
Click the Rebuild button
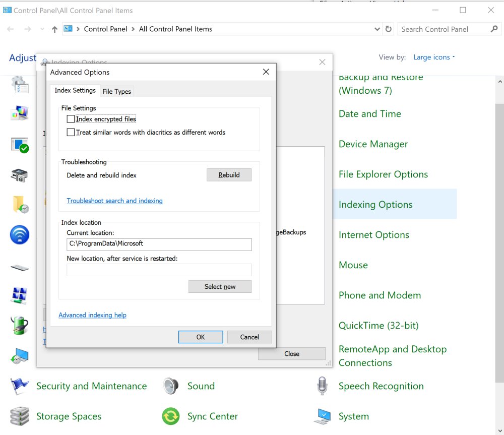click(229, 175)
